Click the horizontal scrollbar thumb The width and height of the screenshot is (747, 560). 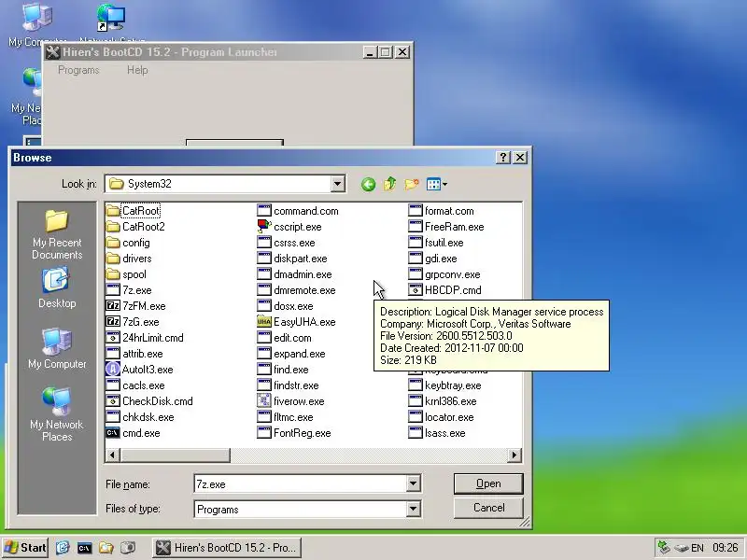(175, 455)
